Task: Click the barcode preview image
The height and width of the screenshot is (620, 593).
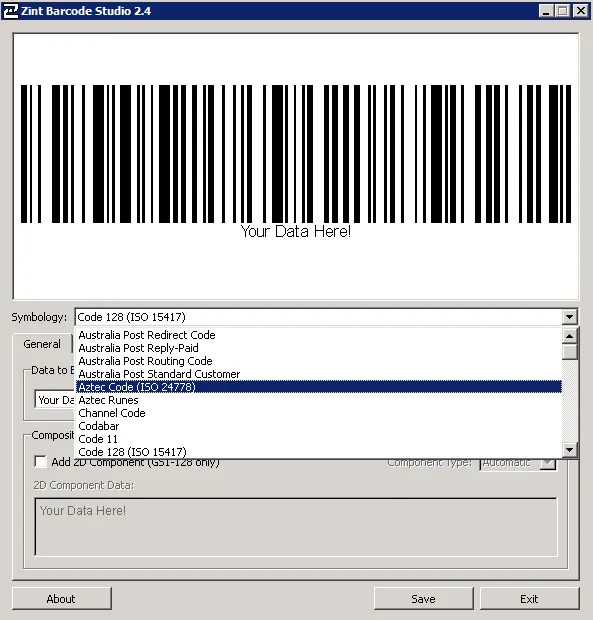Action: [x=296, y=166]
